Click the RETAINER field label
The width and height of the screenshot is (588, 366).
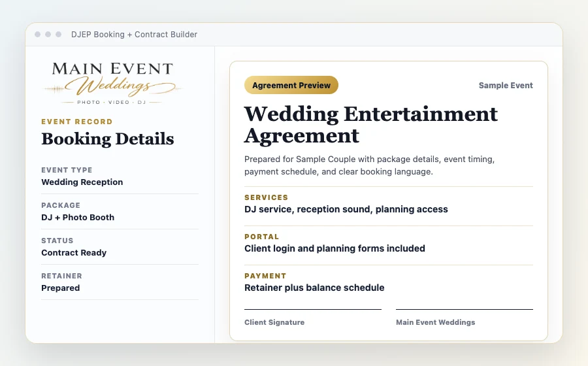61,276
